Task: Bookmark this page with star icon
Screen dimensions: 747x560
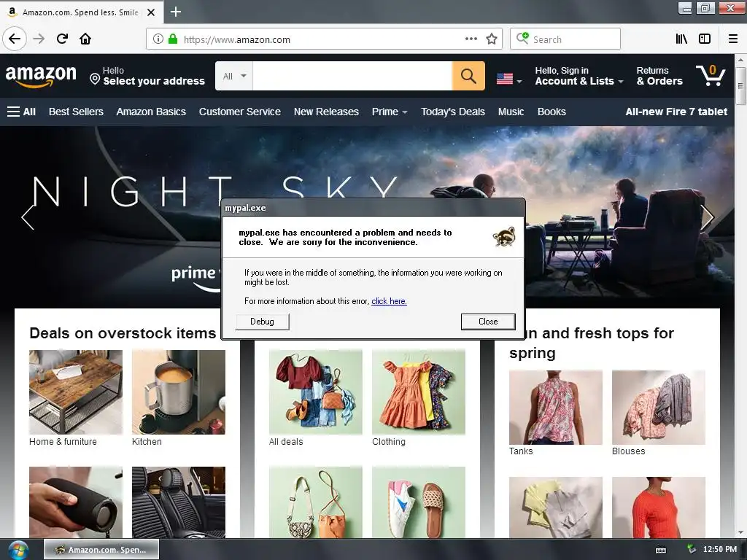Action: pos(492,39)
